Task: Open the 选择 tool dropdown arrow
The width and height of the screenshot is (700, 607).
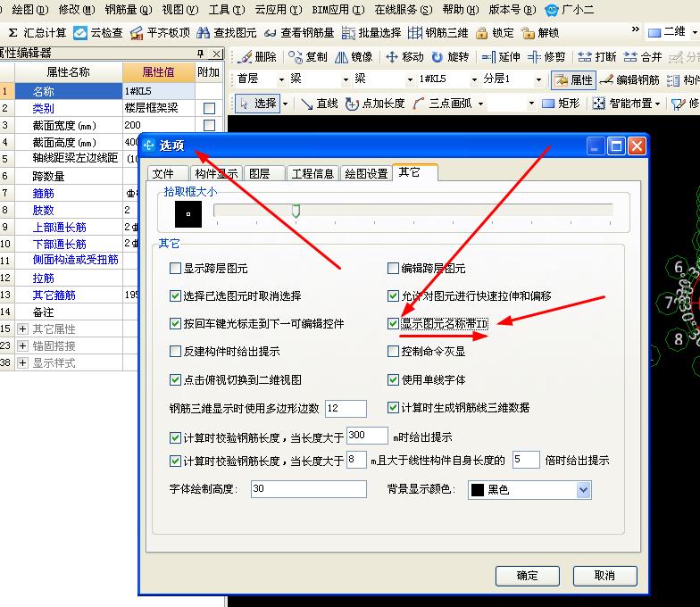Action: (286, 104)
